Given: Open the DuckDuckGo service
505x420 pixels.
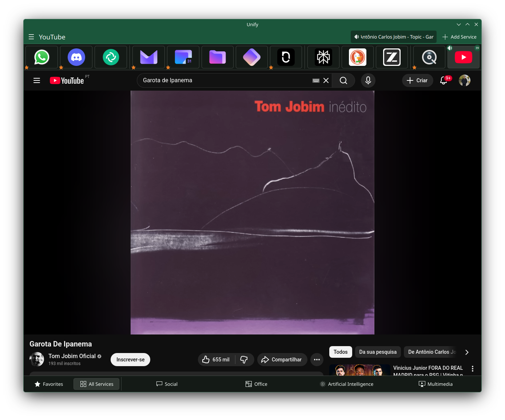Looking at the screenshot, I should 358,57.
